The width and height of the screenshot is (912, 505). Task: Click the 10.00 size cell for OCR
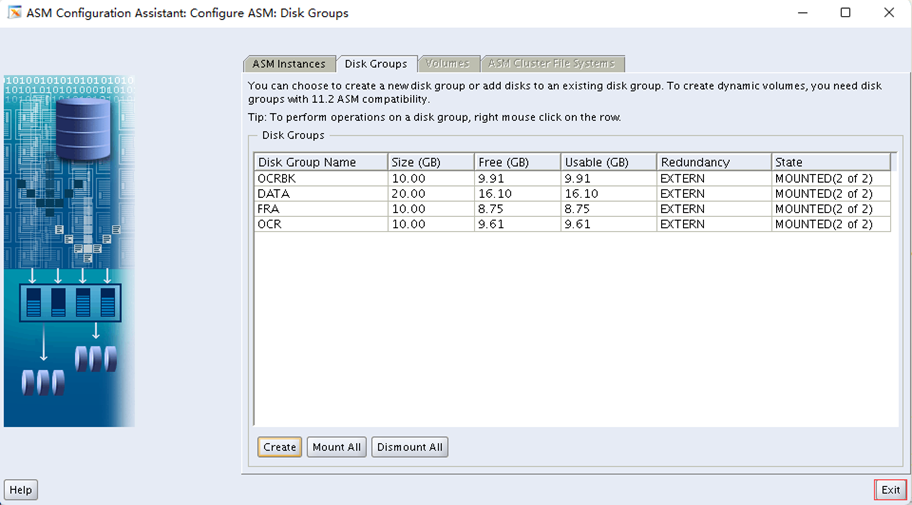431,224
